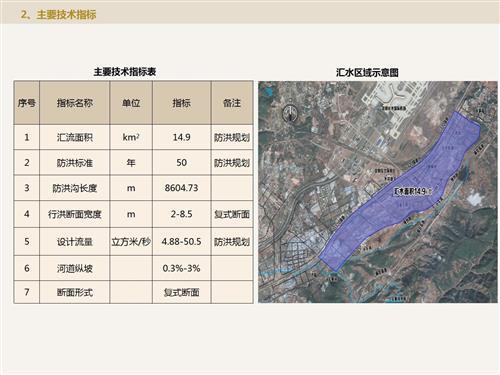
Task: Click the 主要技术指标 slide heading
Action: point(58,14)
